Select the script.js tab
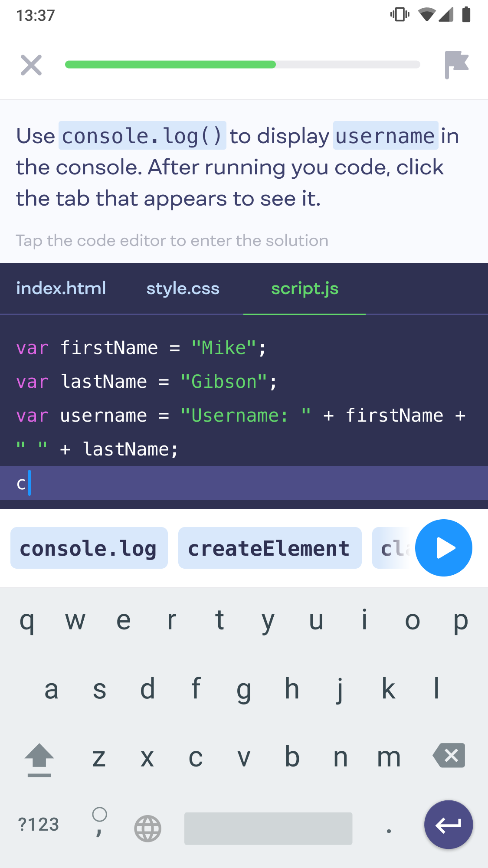 [305, 288]
